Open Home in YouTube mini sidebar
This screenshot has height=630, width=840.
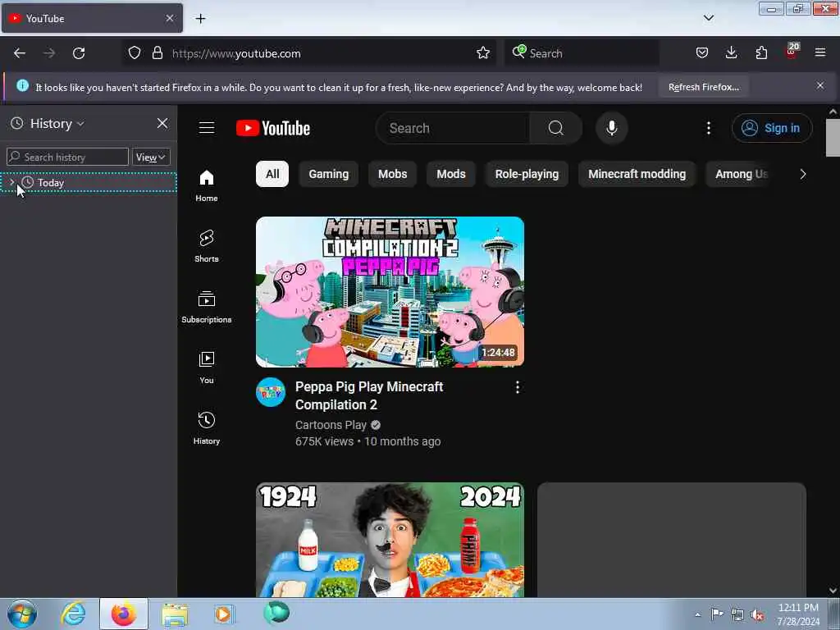point(207,186)
